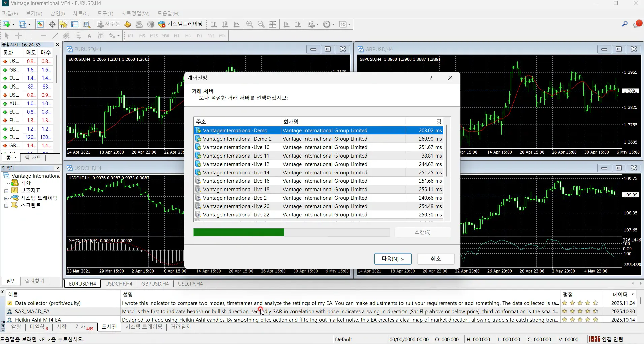Viewport: 644px width, 344px height.
Task: Click 취소 to cancel the dialog
Action: pyautogui.click(x=436, y=259)
